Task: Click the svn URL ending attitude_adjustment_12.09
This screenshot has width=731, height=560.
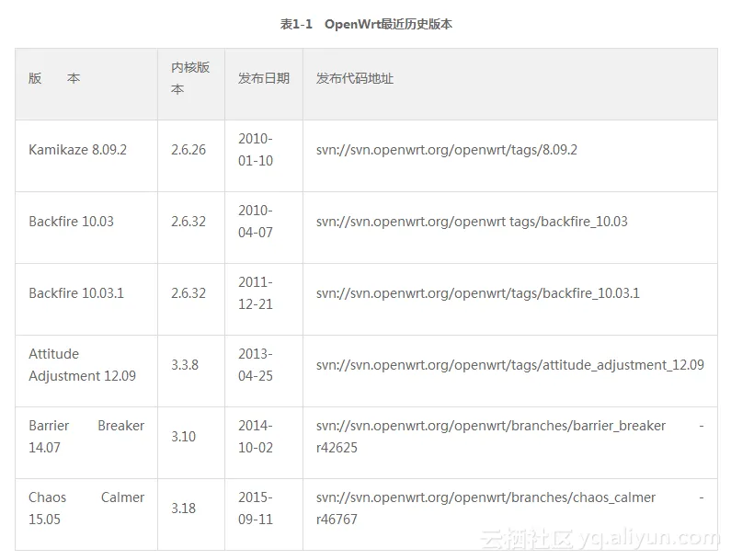Action: coord(510,365)
